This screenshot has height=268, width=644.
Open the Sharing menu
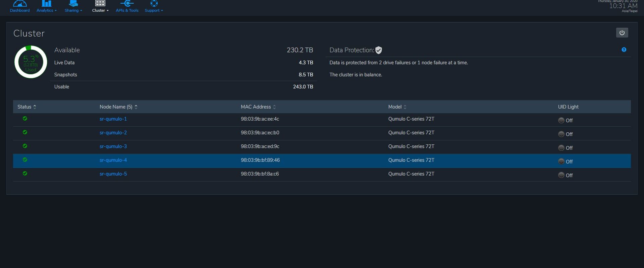[x=73, y=10]
